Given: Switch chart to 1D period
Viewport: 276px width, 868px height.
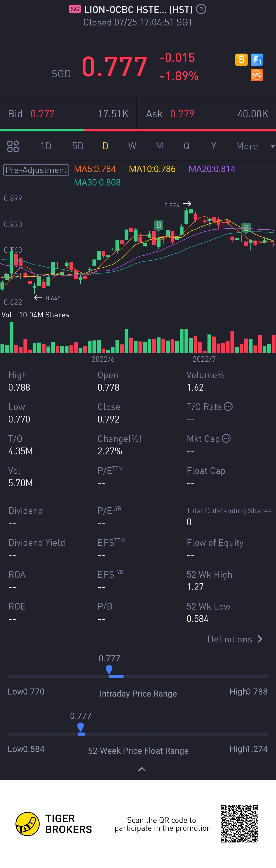Looking at the screenshot, I should 46,146.
